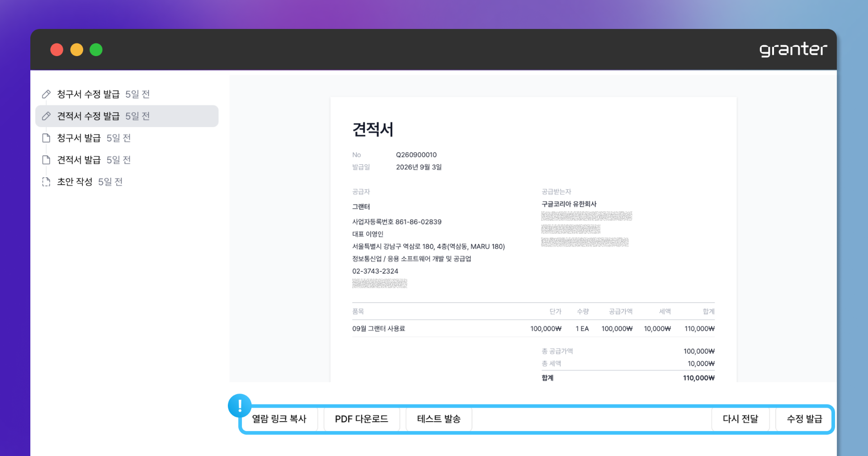The image size is (868, 456).
Task: Click the 총 공급가액 label
Action: (x=557, y=351)
